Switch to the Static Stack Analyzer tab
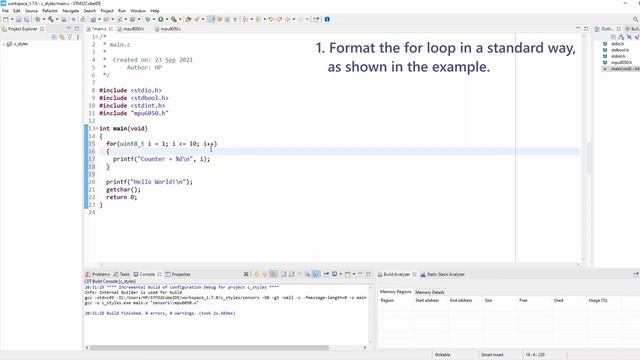 point(443,274)
